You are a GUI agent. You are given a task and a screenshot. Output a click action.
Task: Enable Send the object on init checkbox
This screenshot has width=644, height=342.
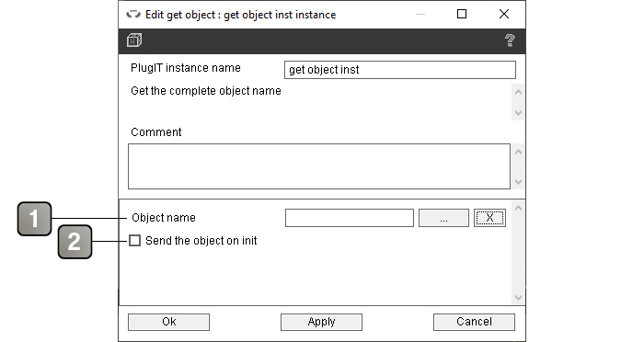click(x=134, y=241)
